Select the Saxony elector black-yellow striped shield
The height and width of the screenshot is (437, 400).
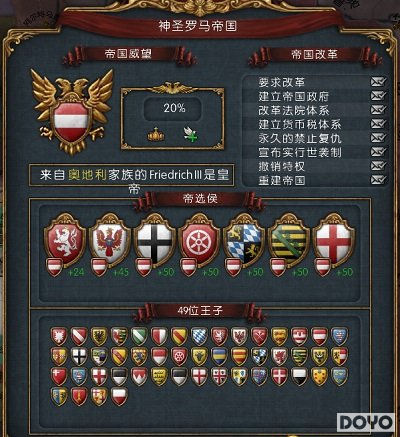coord(289,240)
